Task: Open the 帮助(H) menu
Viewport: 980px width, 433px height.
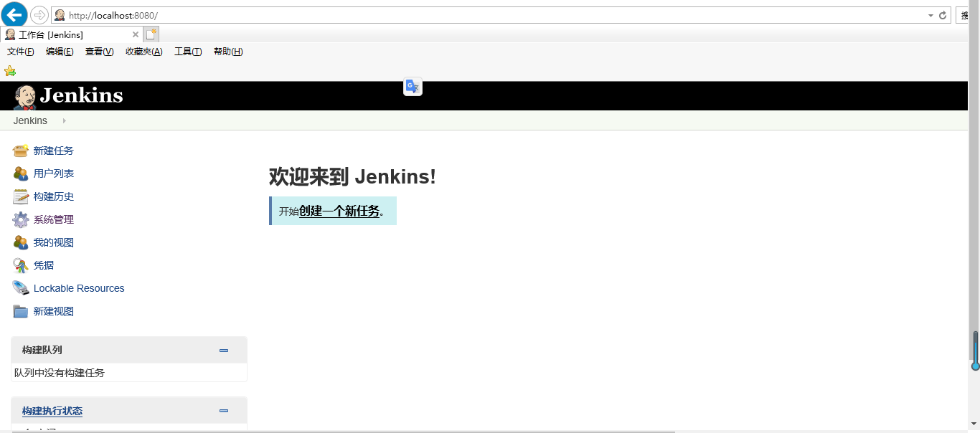Action: (x=228, y=52)
